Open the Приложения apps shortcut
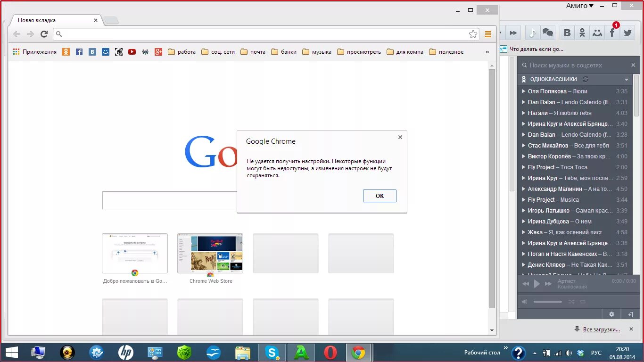644x362 pixels. (x=34, y=52)
